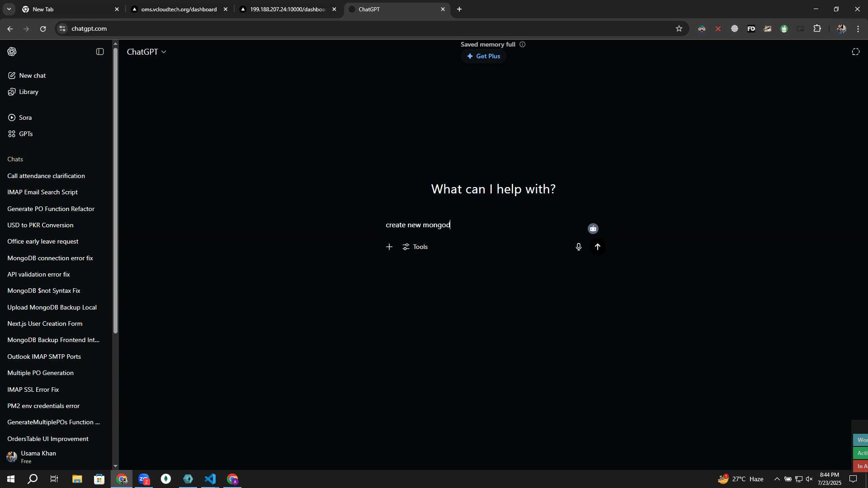Open chat 'IMAP SSL Error Fix'
Viewport: 868px width, 488px height.
click(33, 389)
